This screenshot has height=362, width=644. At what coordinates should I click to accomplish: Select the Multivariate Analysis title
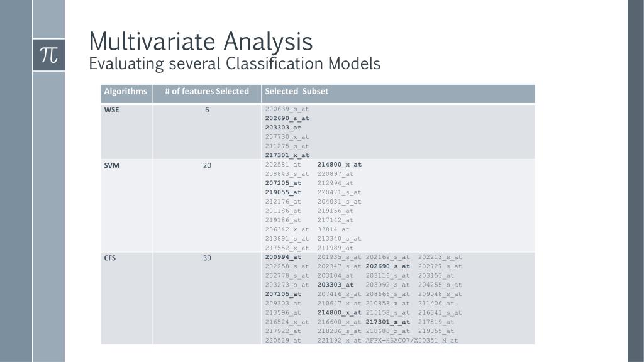point(201,41)
